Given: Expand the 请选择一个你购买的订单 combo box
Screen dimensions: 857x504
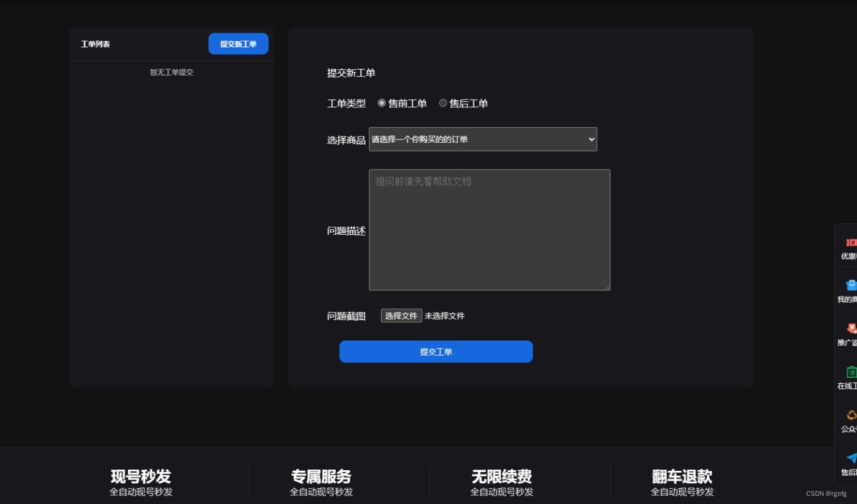Looking at the screenshot, I should click(482, 139).
